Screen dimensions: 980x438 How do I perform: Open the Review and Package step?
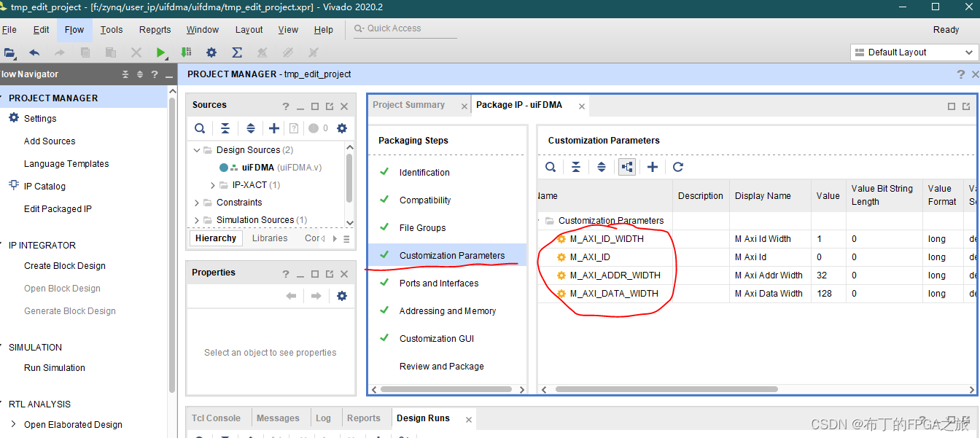(442, 367)
